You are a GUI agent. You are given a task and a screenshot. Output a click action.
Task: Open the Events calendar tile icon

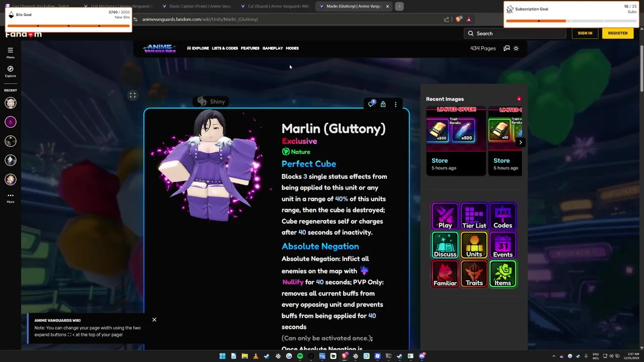tap(503, 245)
